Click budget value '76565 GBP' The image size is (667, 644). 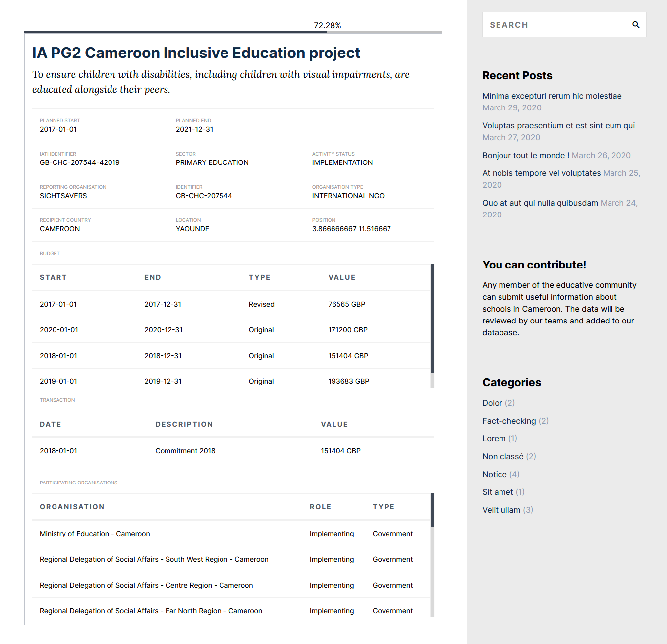tap(347, 304)
